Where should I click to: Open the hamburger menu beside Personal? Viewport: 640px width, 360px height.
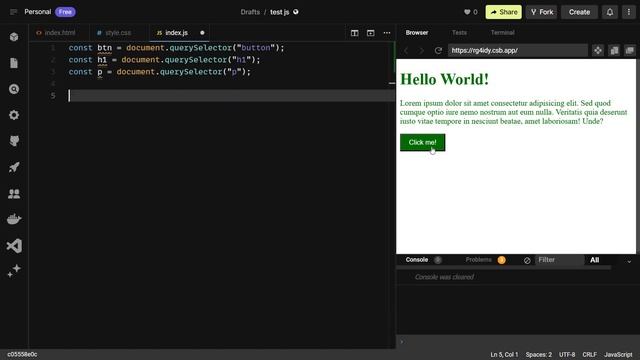[13, 12]
